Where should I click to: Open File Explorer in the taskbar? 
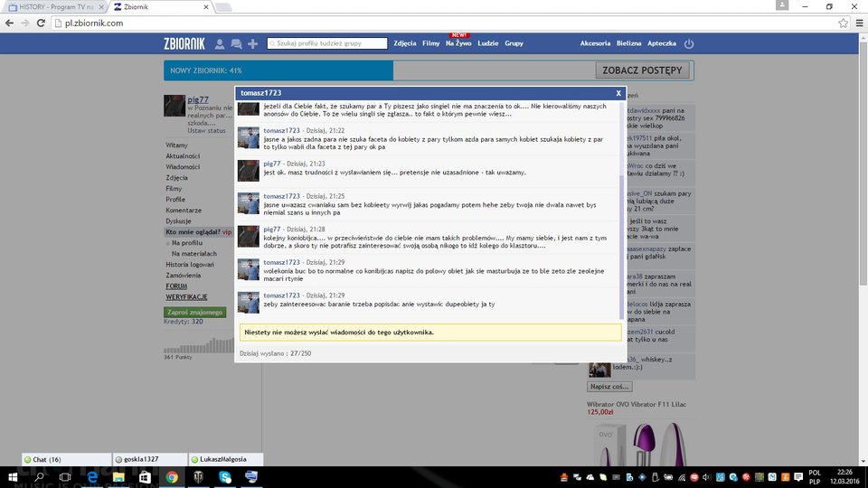tap(118, 476)
